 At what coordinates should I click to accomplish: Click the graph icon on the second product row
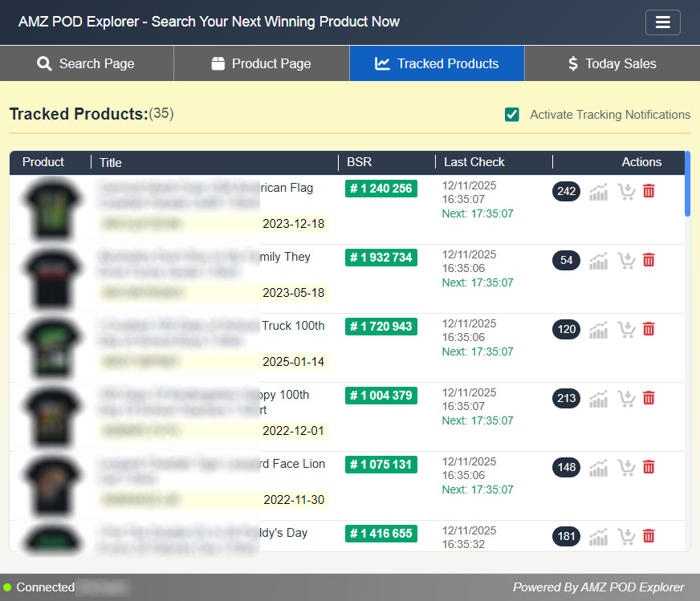[x=598, y=261]
